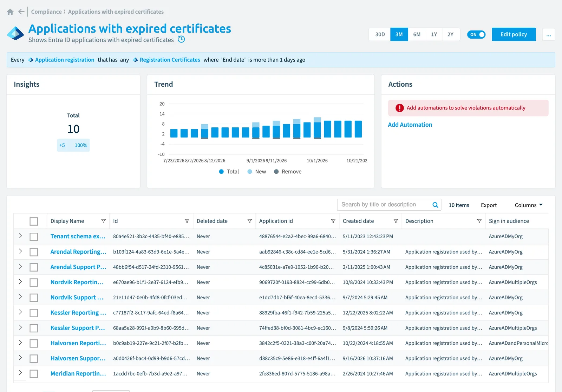Click the search magnifier icon
The image size is (562, 392).
[435, 205]
